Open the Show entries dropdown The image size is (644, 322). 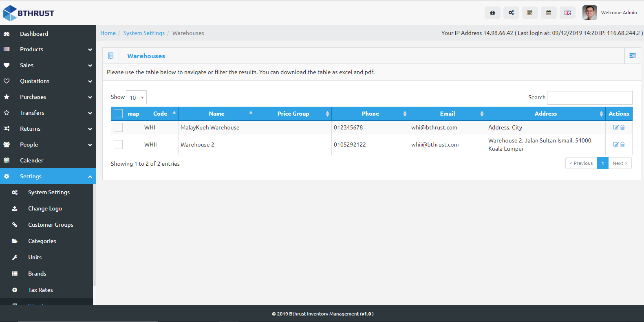click(x=136, y=97)
